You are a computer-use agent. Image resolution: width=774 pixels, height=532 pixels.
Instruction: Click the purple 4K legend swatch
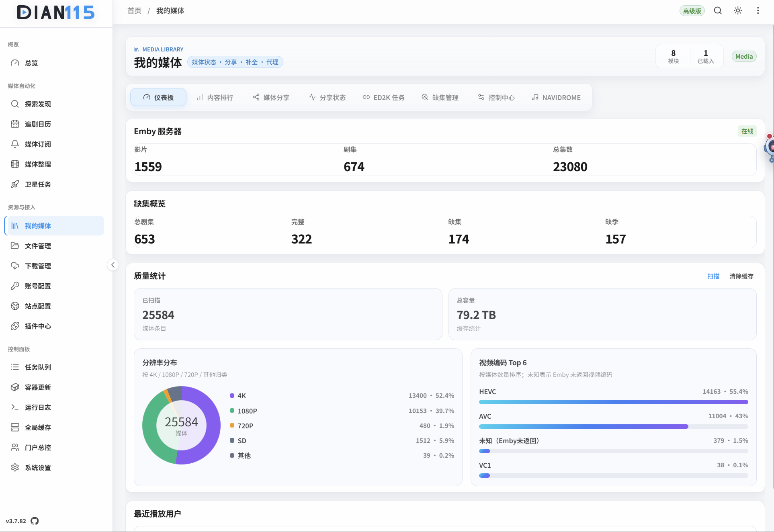click(232, 396)
